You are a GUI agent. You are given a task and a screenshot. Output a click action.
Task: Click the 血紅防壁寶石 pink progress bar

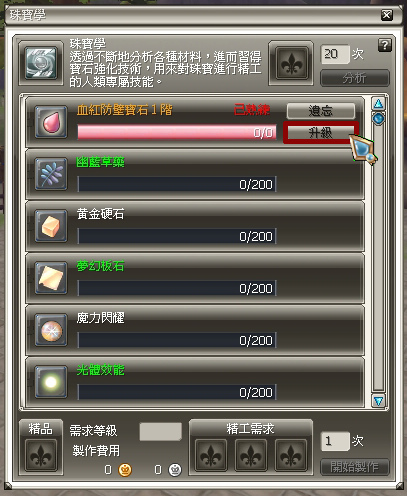click(x=177, y=133)
